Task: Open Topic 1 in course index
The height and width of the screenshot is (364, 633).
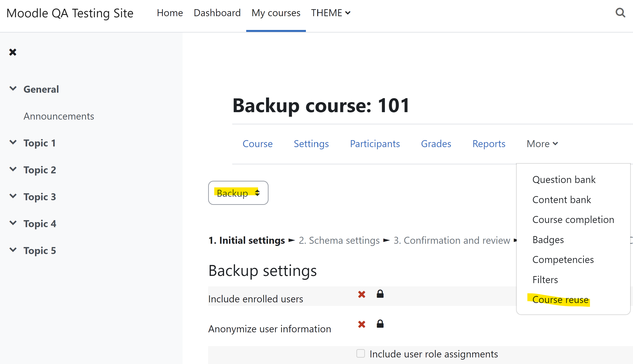Action: [40, 143]
